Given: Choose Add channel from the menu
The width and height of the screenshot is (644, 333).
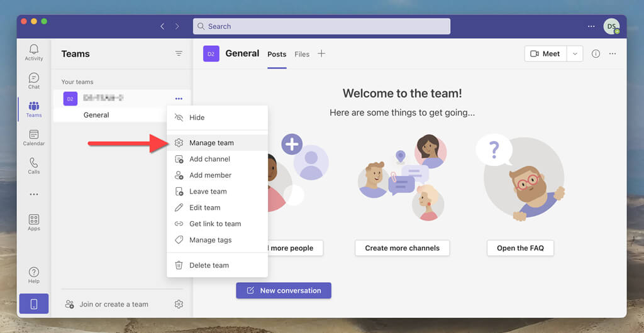Looking at the screenshot, I should tap(217, 159).
